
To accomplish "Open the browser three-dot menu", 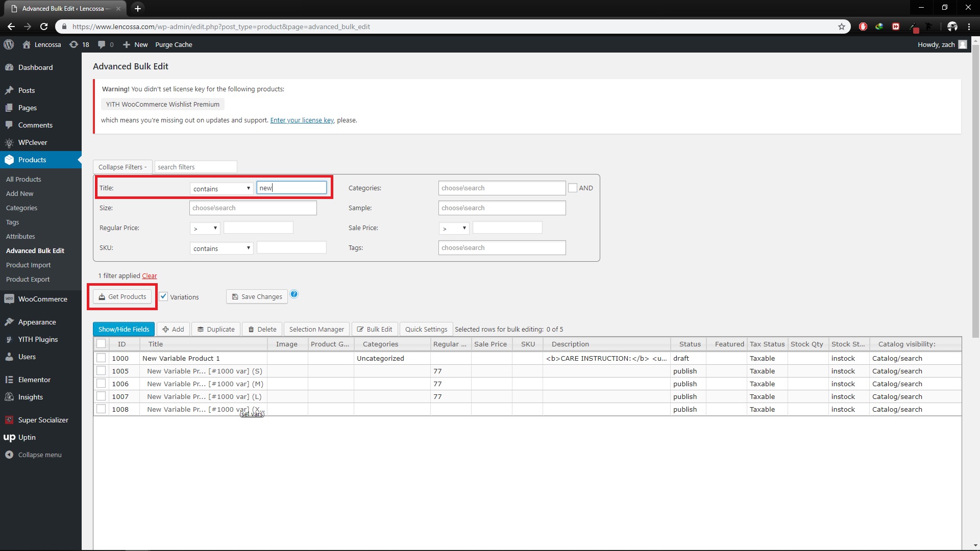I will coord(969,27).
